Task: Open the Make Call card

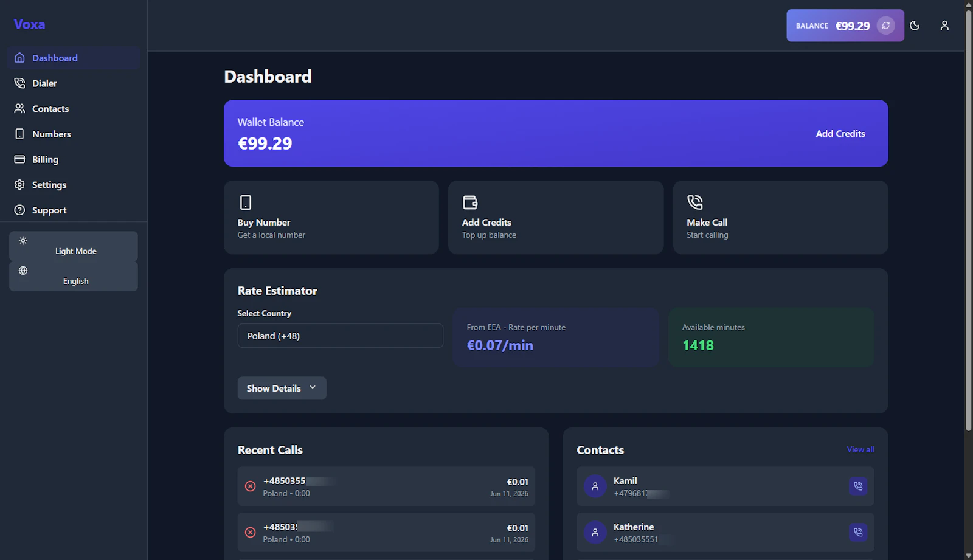Action: coord(780,218)
